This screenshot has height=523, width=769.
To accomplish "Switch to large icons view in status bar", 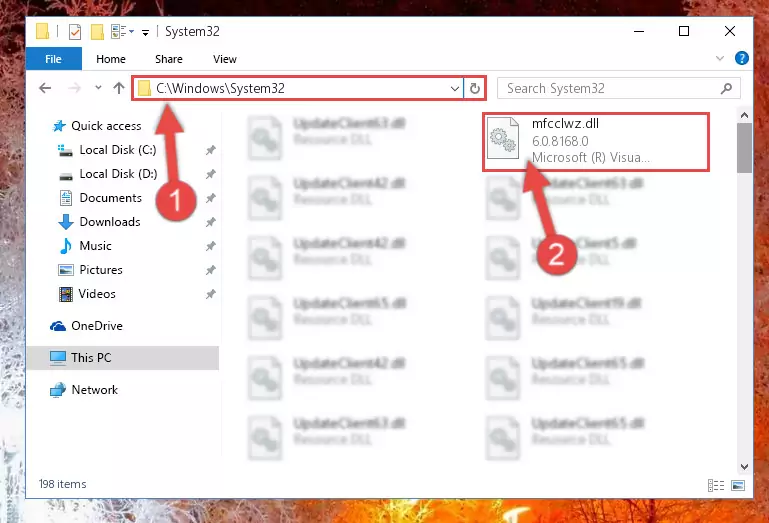I will click(738, 485).
